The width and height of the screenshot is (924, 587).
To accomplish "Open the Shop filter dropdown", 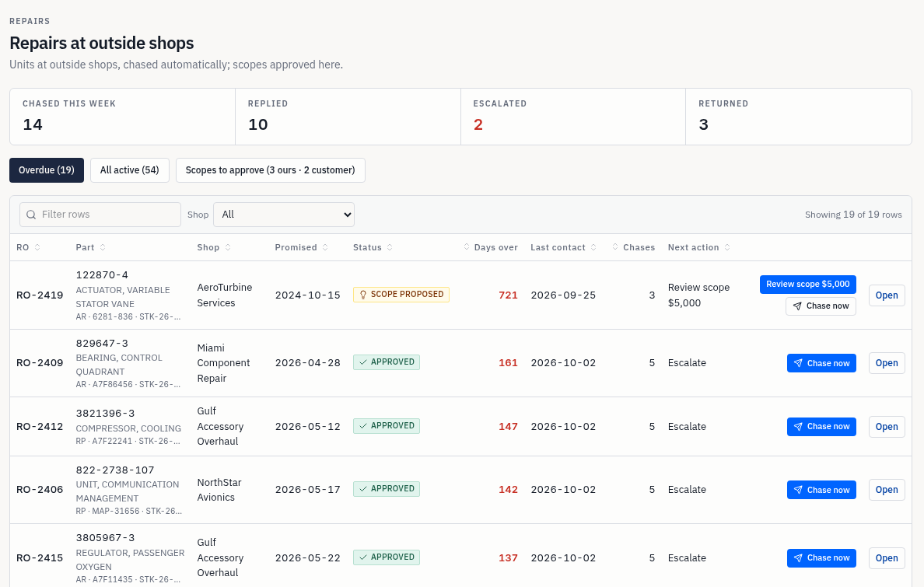I will 283,215.
